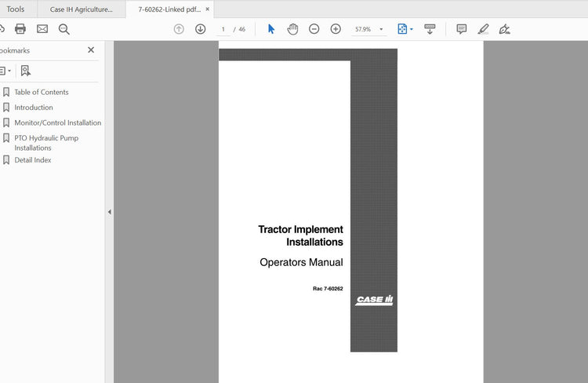The width and height of the screenshot is (588, 383).
Task: Close the Bookmarks panel
Action: click(x=91, y=50)
